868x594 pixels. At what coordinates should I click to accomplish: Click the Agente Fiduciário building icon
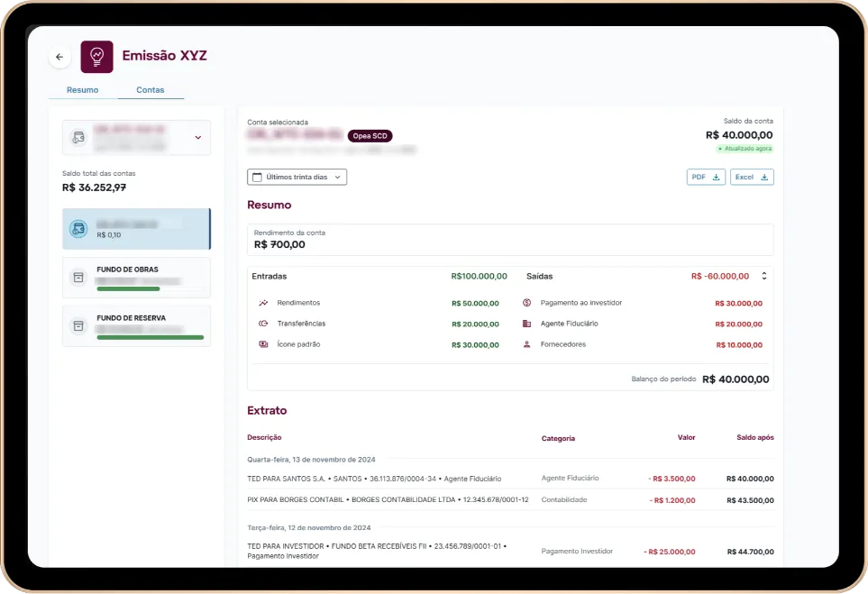527,324
